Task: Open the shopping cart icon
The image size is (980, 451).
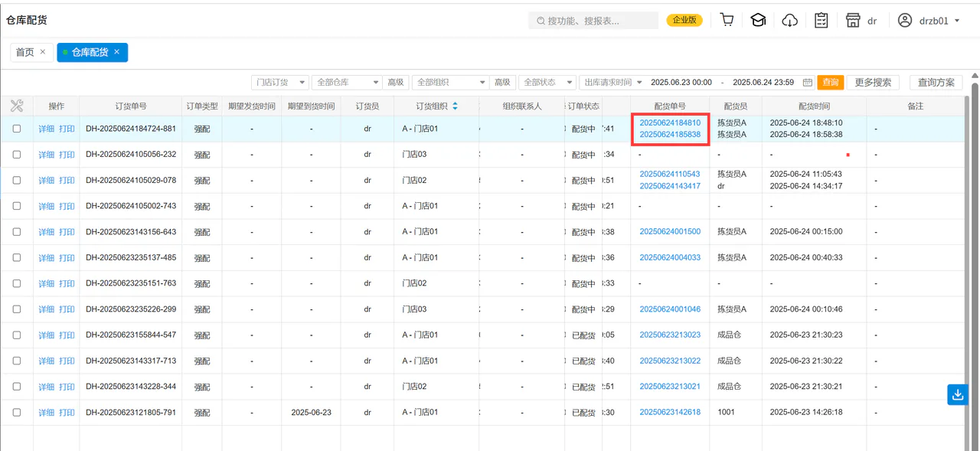Action: tap(727, 21)
